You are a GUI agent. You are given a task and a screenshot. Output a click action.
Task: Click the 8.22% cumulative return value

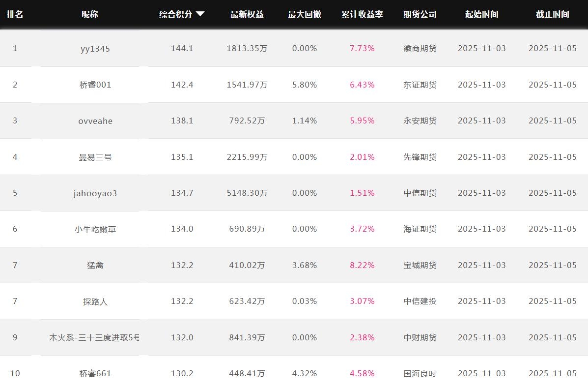[x=362, y=266]
